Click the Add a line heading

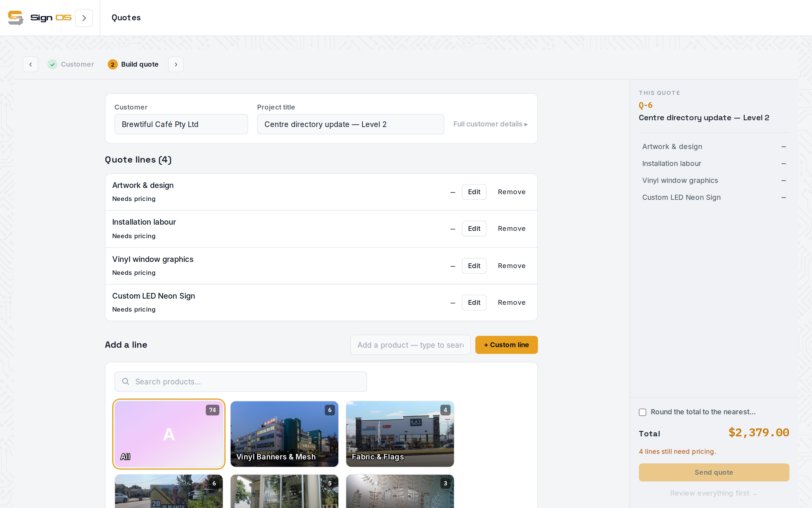pos(126,345)
